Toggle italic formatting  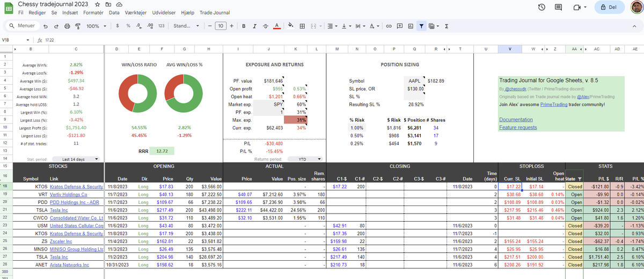254,26
